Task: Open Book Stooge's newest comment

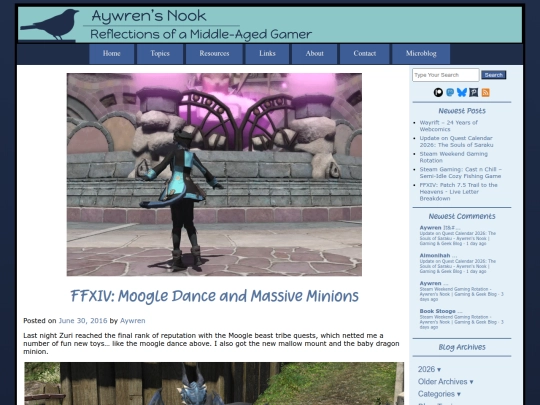Action: click(x=461, y=319)
